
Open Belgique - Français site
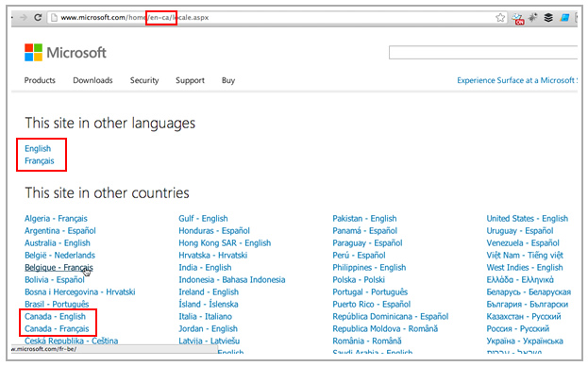59,268
